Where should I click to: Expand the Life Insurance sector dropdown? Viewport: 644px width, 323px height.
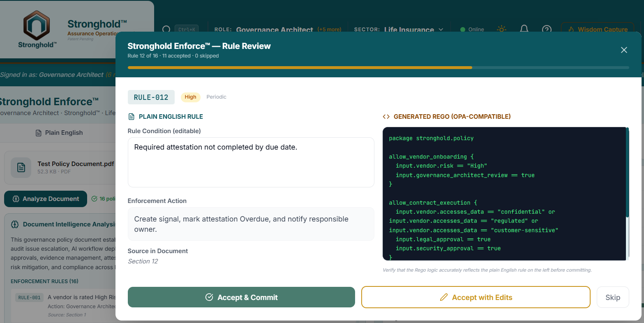440,30
